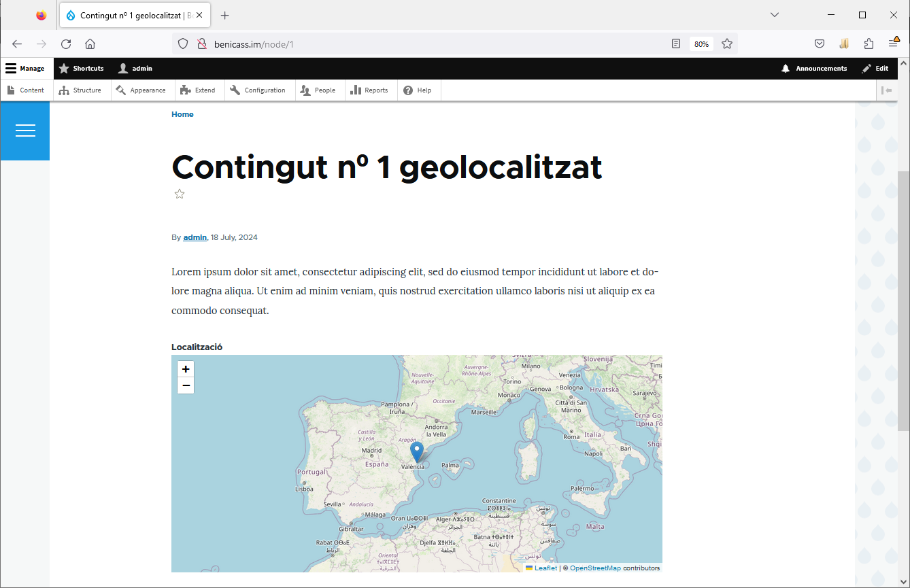The image size is (910, 588).
Task: Open the Reports admin menu item
Action: [x=369, y=90]
